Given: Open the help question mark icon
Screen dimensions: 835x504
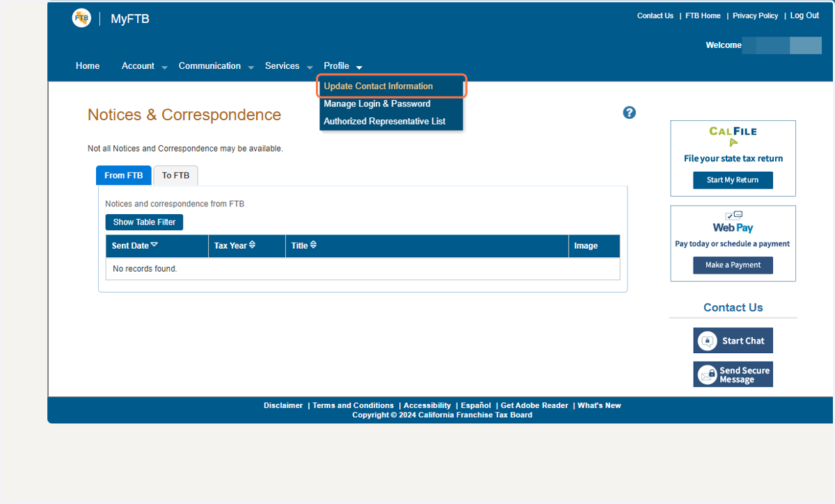Looking at the screenshot, I should pos(630,113).
